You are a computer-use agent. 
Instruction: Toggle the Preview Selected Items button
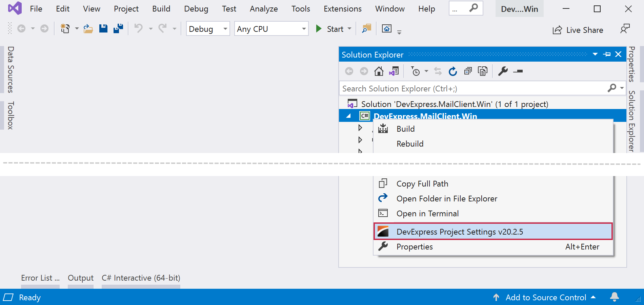pyautogui.click(x=518, y=71)
